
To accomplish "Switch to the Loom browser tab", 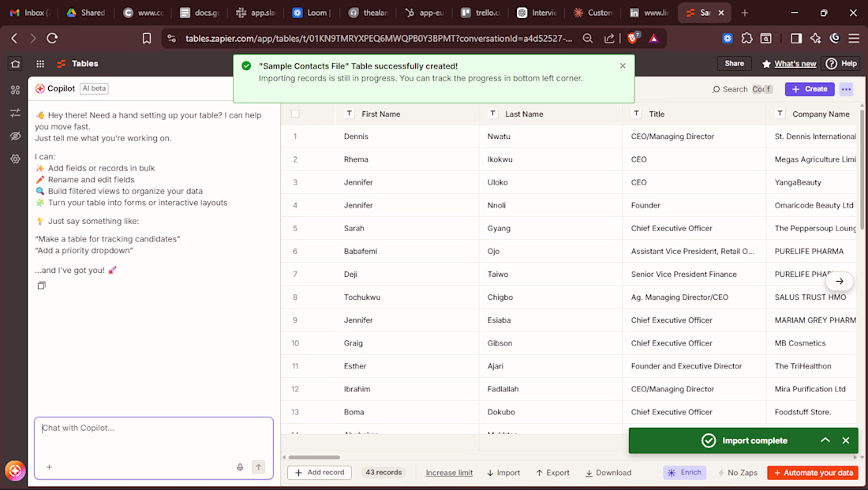I will 311,13.
